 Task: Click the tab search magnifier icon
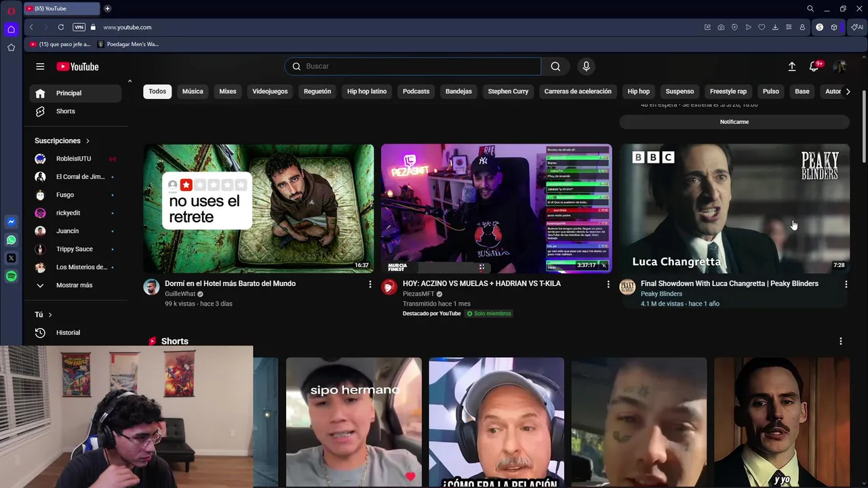[810, 9]
